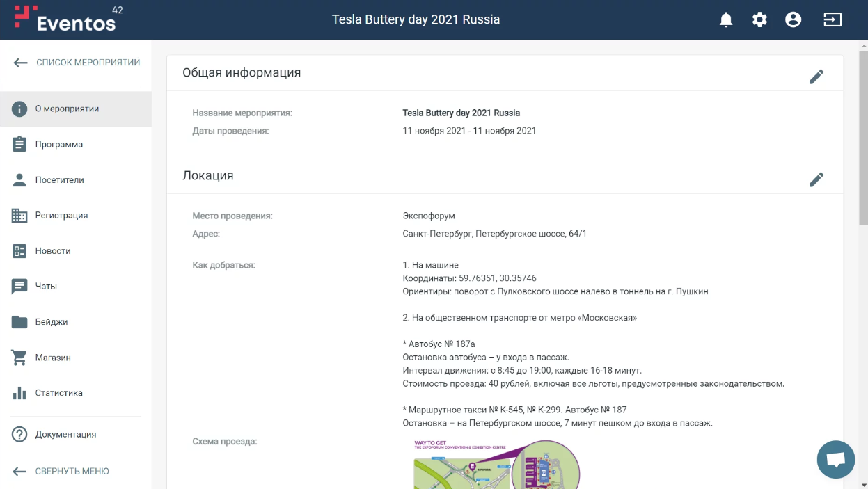868x489 pixels.
Task: Click the person icon beside Посетители
Action: click(x=19, y=179)
